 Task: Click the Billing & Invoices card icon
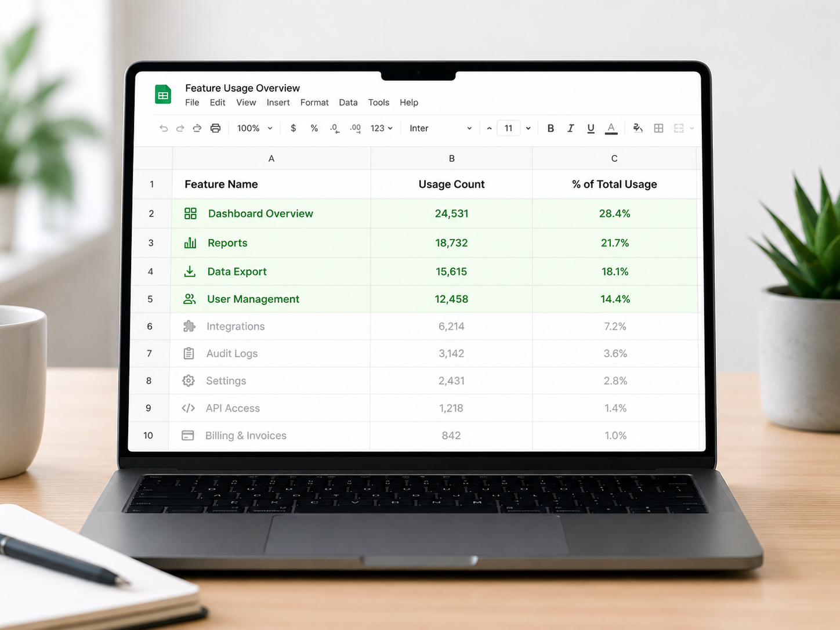(187, 435)
